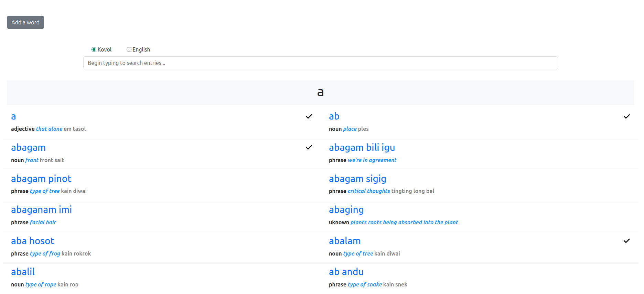Click the checkmark icon beside entry "abalam"
The width and height of the screenshot is (644, 294).
pos(627,241)
